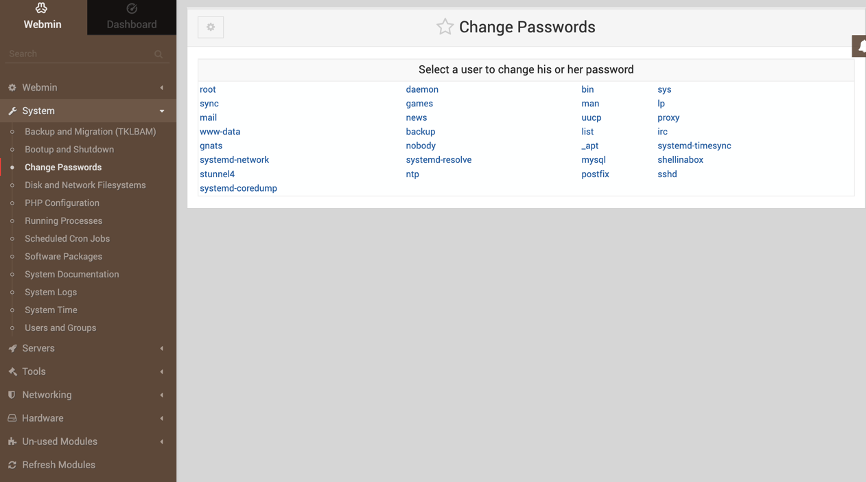Favorite Change Passwords with the star icon

445,27
